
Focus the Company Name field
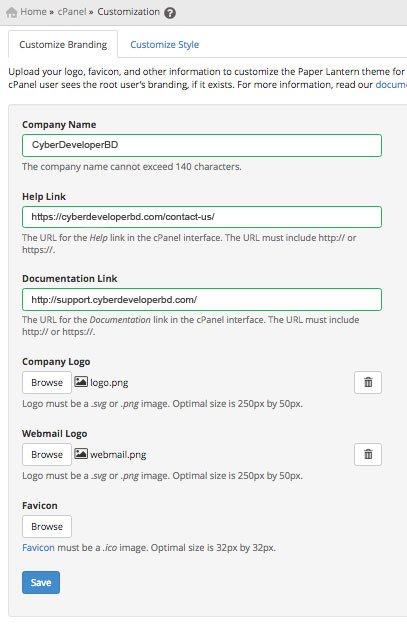202,145
